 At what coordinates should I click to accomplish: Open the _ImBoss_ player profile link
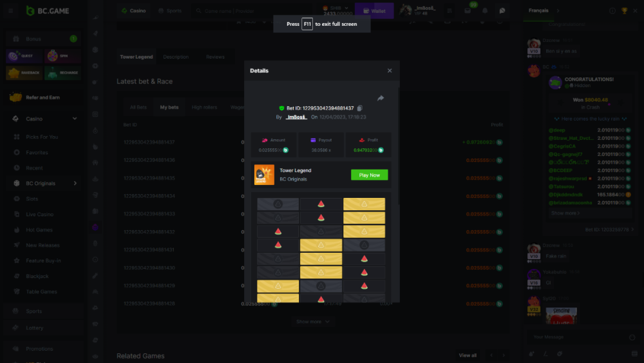click(x=296, y=117)
